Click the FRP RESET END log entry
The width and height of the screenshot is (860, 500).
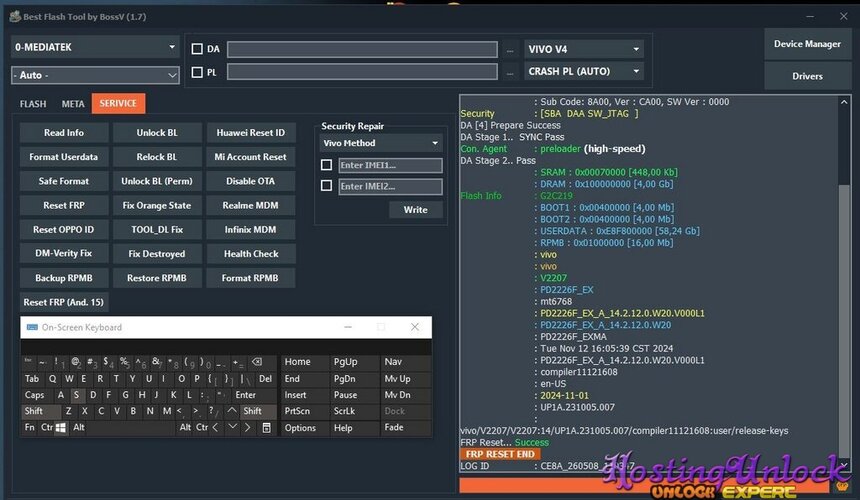pos(500,454)
